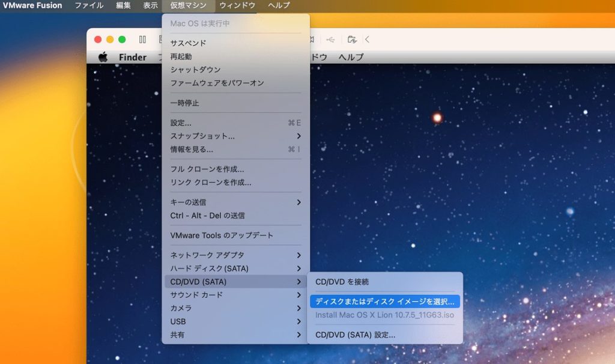Image resolution: width=615 pixels, height=364 pixels.
Task: Expand スナップショット... submenu
Action: 235,136
